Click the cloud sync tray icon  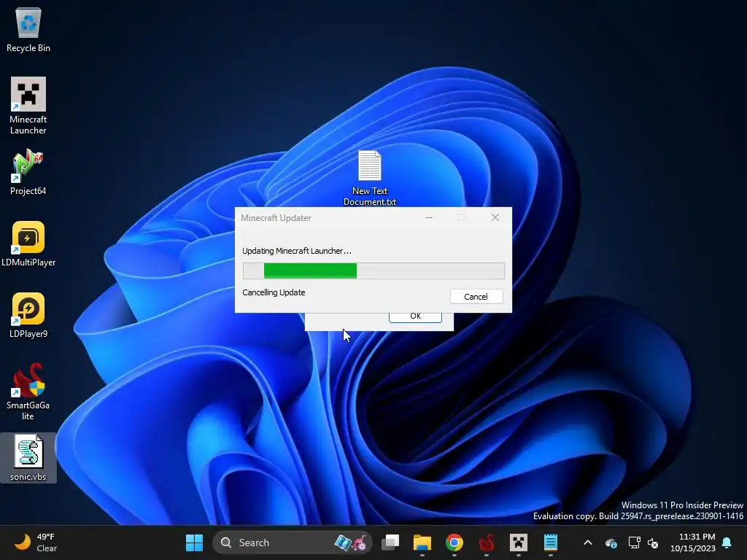click(x=611, y=542)
